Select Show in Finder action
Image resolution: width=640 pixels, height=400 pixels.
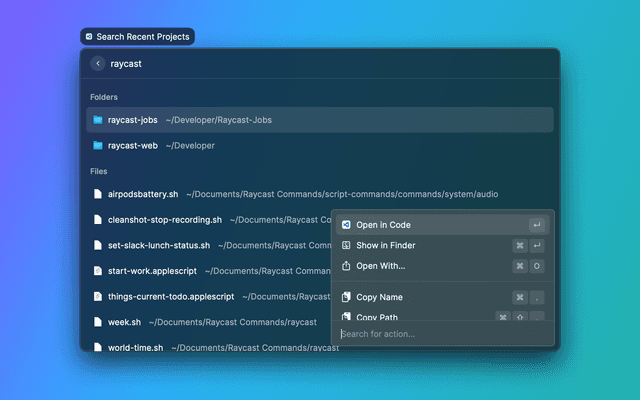coord(386,245)
